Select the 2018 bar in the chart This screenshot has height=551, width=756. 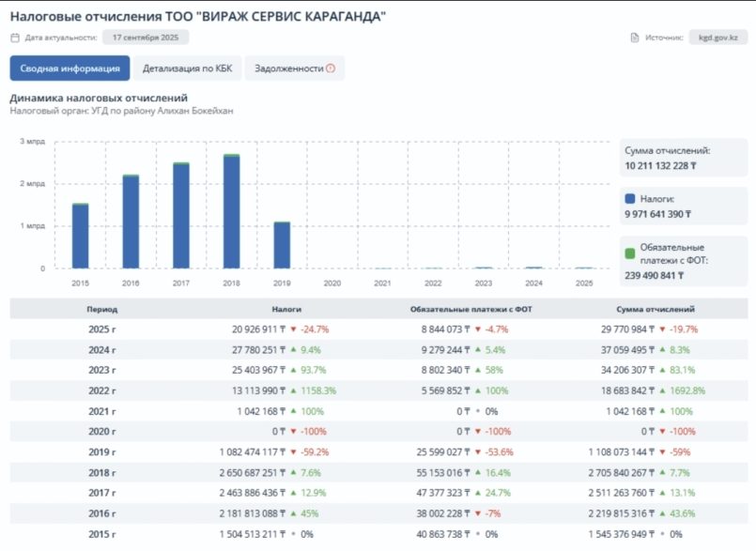point(231,211)
